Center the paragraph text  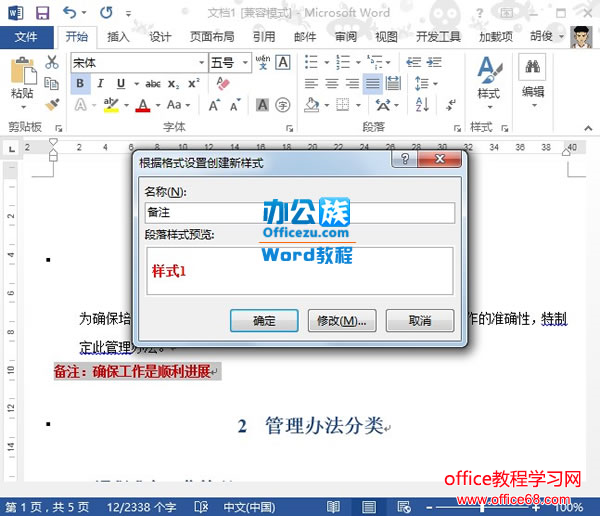332,83
